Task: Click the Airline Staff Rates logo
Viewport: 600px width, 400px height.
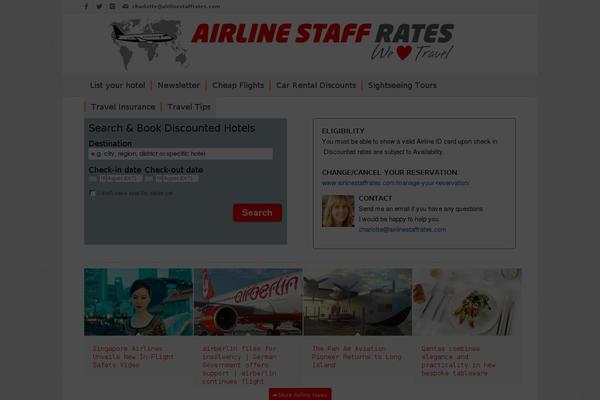Action: [x=282, y=44]
